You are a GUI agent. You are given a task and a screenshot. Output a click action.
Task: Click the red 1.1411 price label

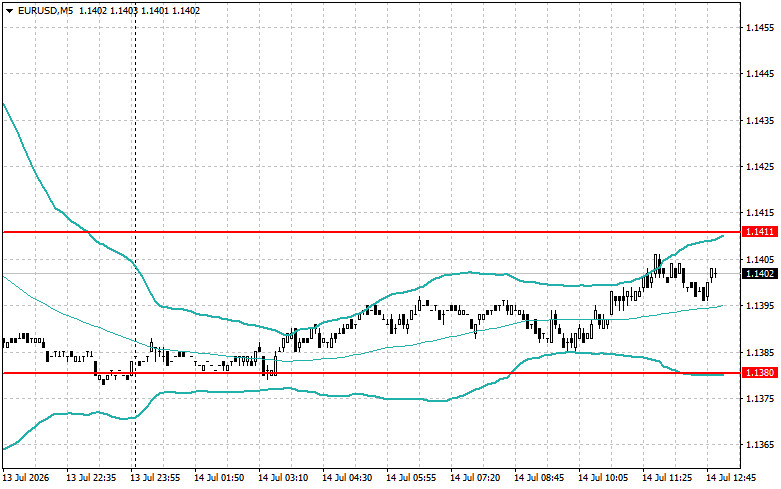760,232
